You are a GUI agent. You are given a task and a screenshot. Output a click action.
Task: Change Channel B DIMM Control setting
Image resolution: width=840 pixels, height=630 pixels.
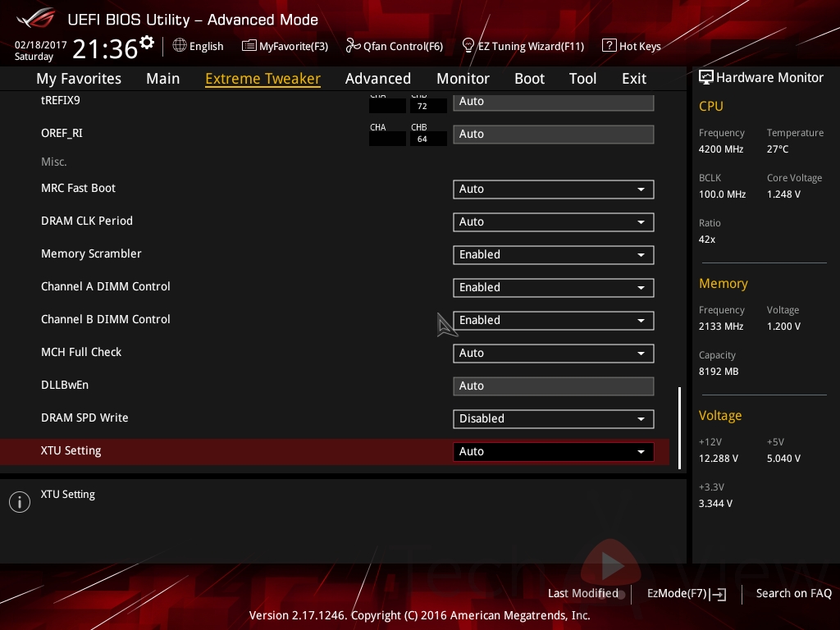553,320
